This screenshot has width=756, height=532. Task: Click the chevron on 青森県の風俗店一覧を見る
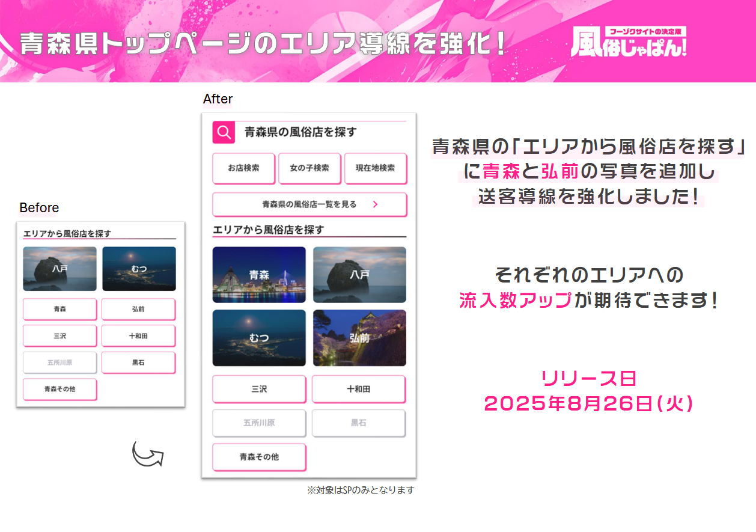tap(376, 204)
